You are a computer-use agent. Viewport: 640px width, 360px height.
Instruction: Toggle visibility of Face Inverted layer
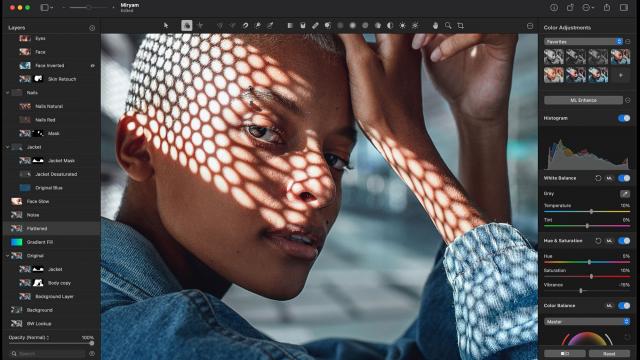[93, 65]
